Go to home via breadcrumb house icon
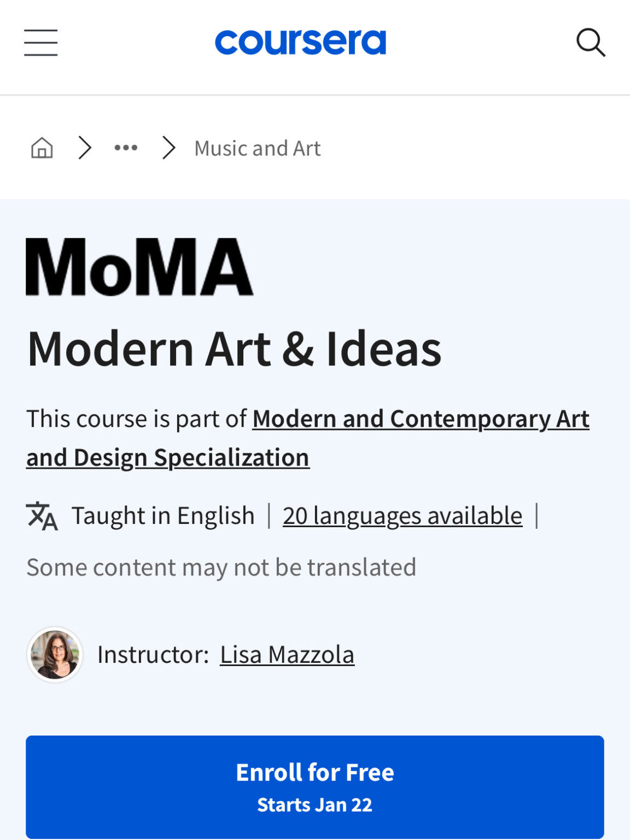The width and height of the screenshot is (630, 840). pyautogui.click(x=42, y=148)
